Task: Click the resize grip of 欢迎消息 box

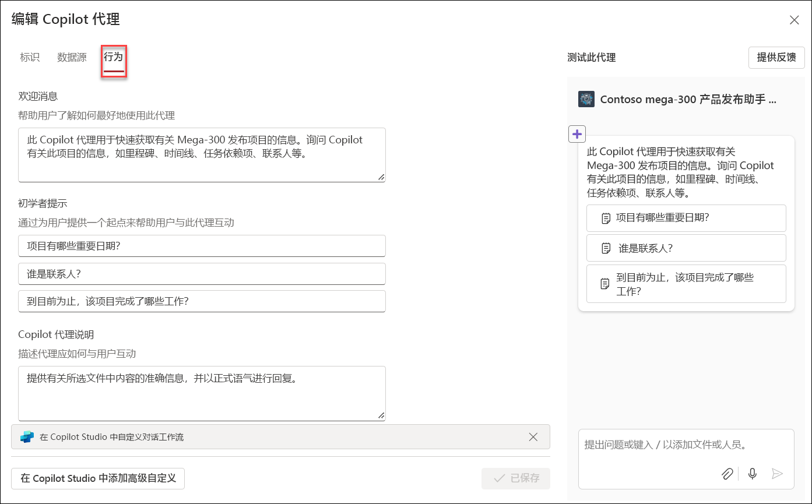Action: [x=381, y=177]
